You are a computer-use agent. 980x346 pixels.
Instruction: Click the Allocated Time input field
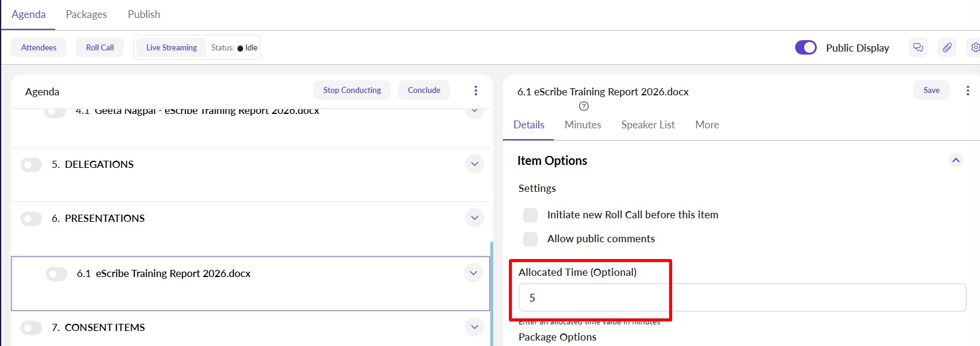coord(742,298)
